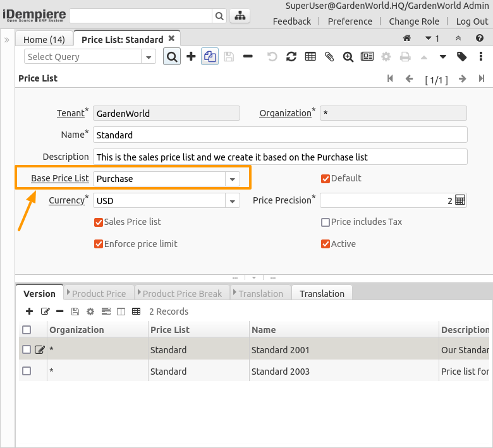
Task: Open the Currency dropdown
Action: click(x=233, y=201)
